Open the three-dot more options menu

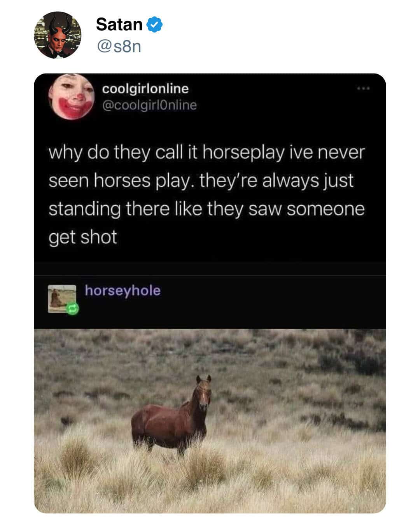(364, 89)
